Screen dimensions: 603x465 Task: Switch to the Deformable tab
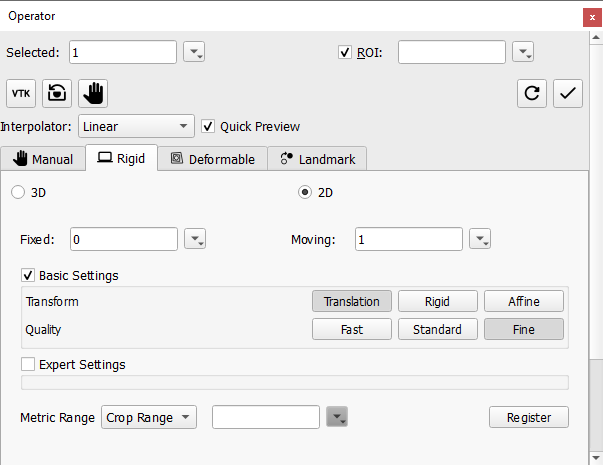(212, 159)
